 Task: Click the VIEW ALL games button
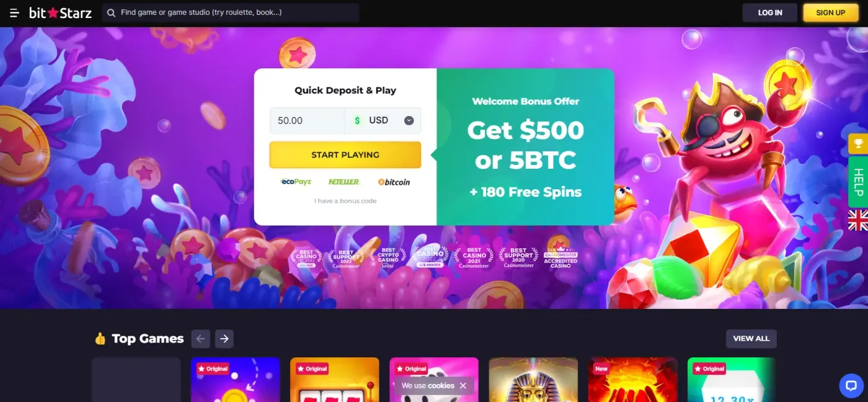tap(751, 339)
